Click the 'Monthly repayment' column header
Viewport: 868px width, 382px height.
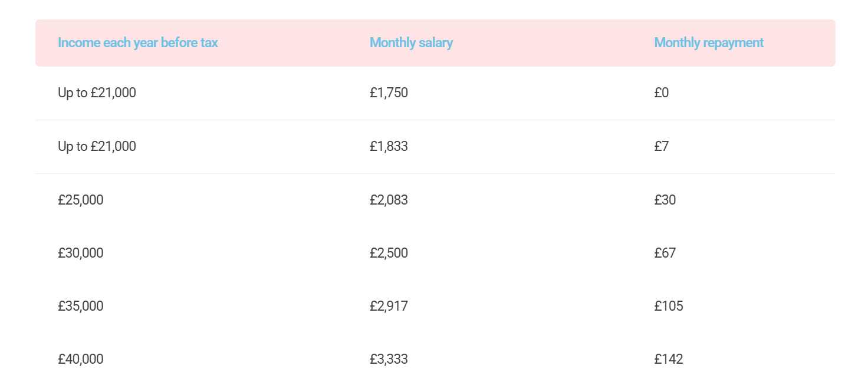(709, 43)
